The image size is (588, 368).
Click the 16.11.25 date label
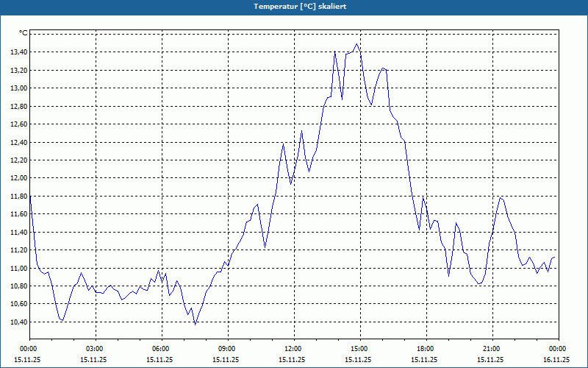[556, 359]
